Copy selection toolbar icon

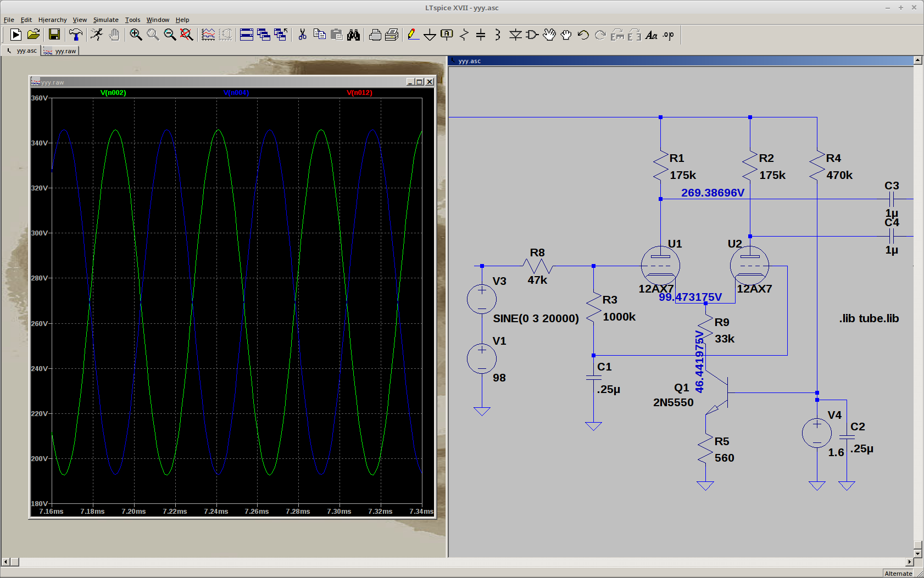tap(319, 35)
